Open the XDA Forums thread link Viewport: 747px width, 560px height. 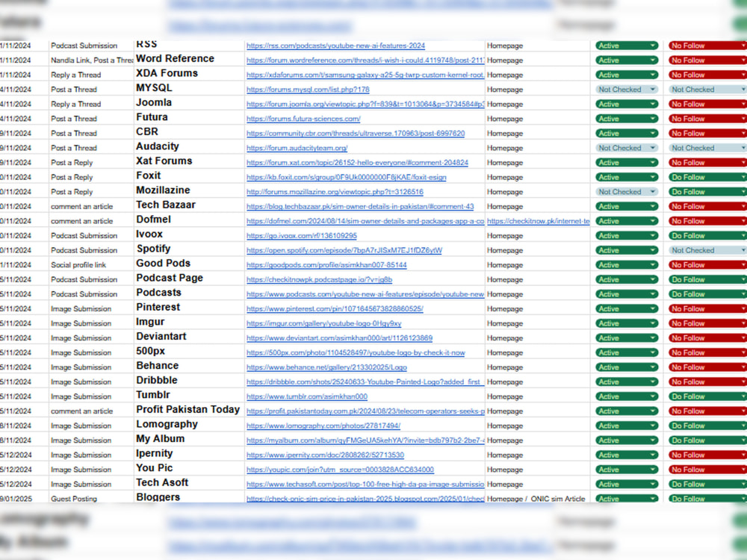[x=365, y=75]
